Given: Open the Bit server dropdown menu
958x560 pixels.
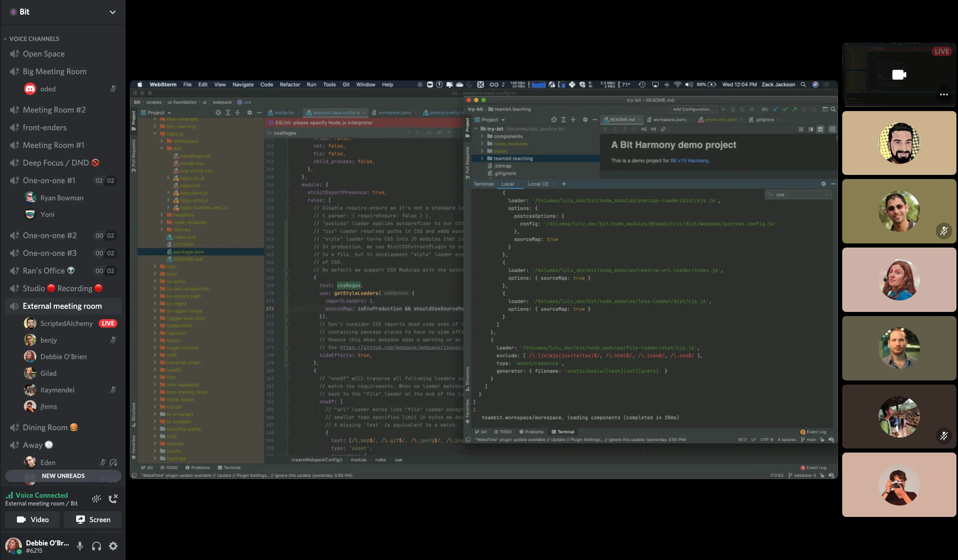Looking at the screenshot, I should (x=112, y=12).
